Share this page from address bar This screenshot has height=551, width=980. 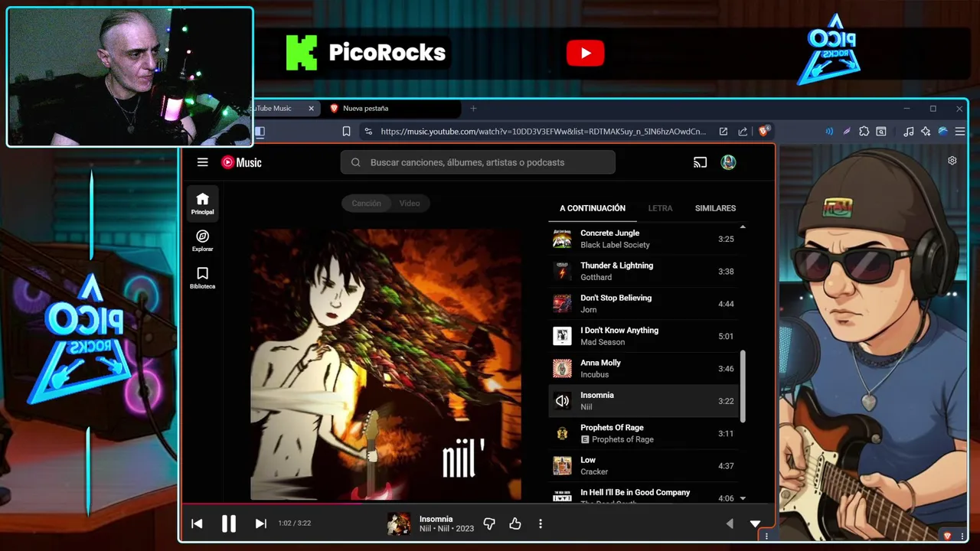(x=743, y=132)
